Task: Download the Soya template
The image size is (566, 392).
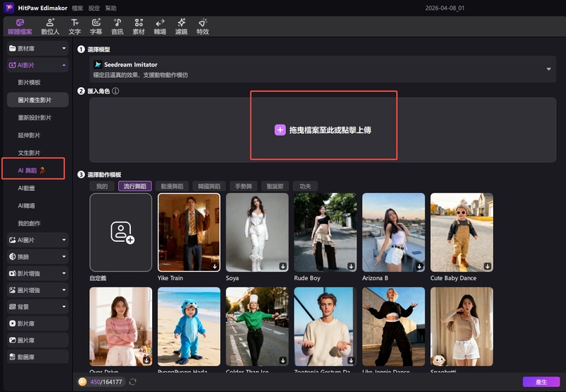Action: coord(283,266)
